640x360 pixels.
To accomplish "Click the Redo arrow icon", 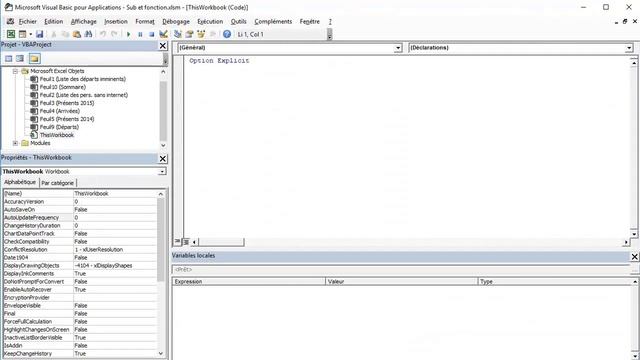I will click(114, 34).
